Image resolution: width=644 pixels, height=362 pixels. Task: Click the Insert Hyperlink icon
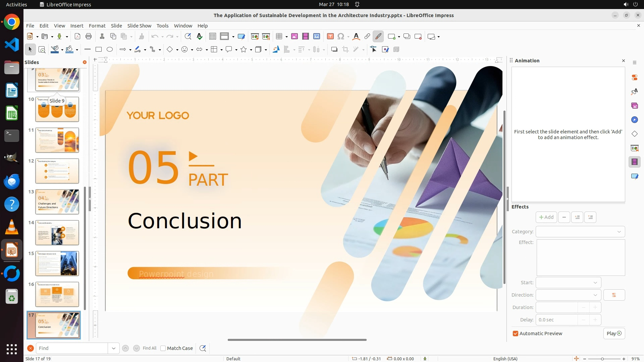click(367, 37)
